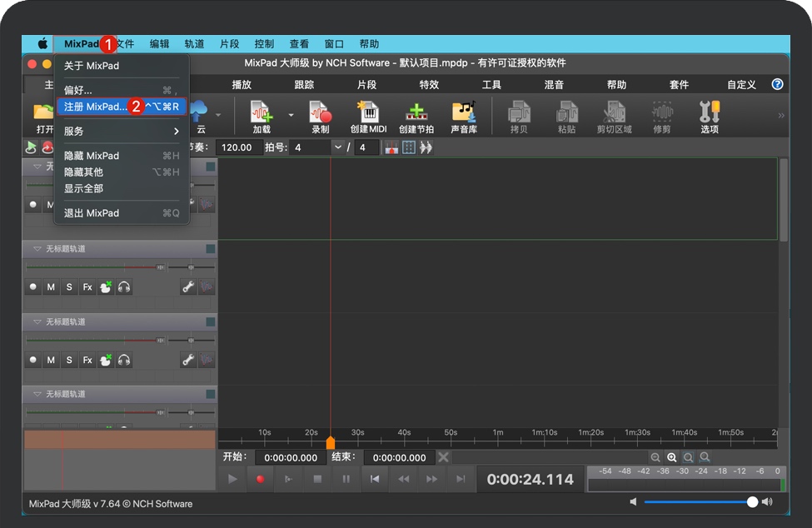Click the X clear button beside 结束 field
This screenshot has height=528, width=812.
point(443,457)
